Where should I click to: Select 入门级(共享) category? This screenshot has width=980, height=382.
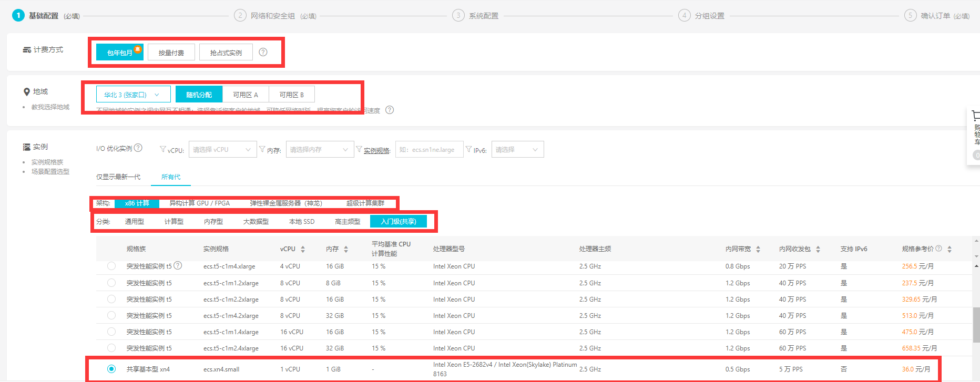(x=399, y=221)
